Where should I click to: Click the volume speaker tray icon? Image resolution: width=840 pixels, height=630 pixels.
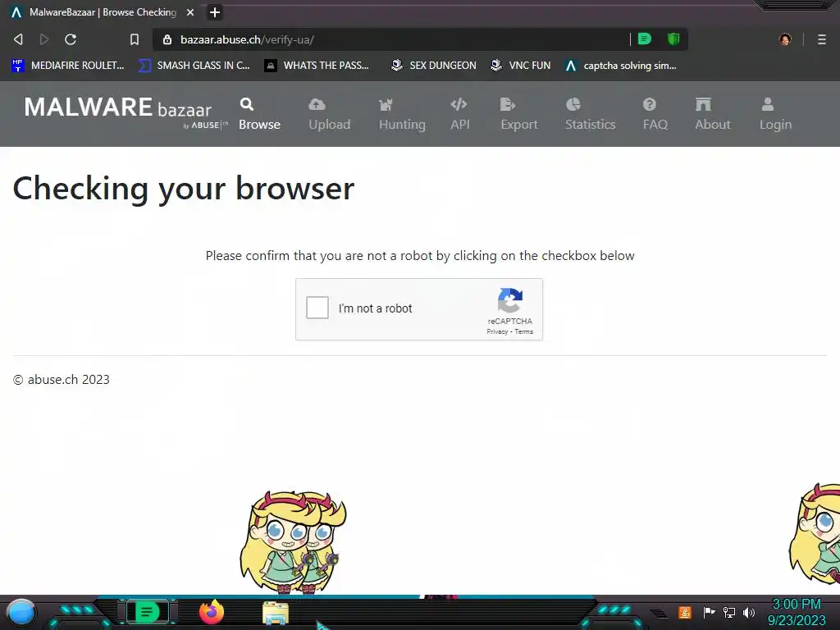click(748, 612)
